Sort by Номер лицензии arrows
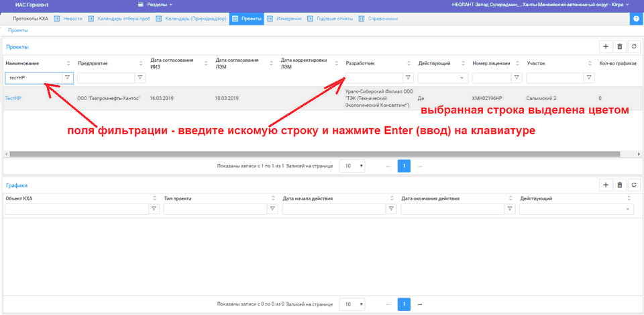 [517, 63]
